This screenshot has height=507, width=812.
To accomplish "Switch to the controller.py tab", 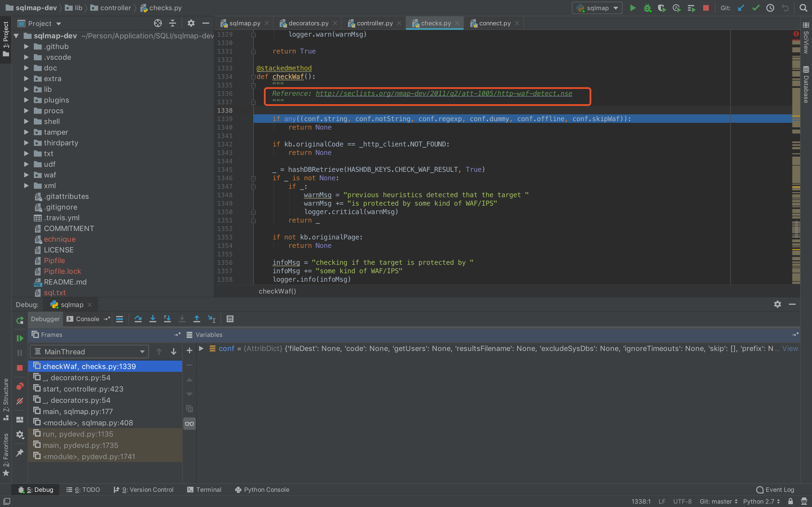I will click(374, 23).
